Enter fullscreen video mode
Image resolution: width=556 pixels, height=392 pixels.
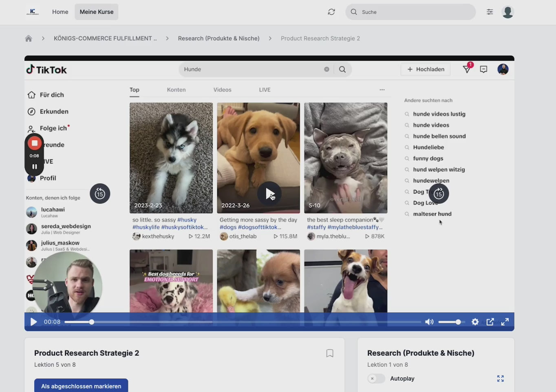click(505, 322)
